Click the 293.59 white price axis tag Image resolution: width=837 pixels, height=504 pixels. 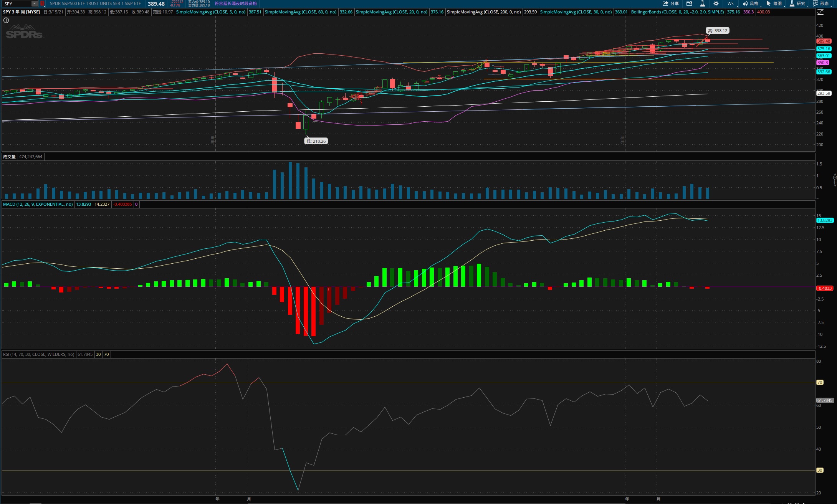pos(824,93)
